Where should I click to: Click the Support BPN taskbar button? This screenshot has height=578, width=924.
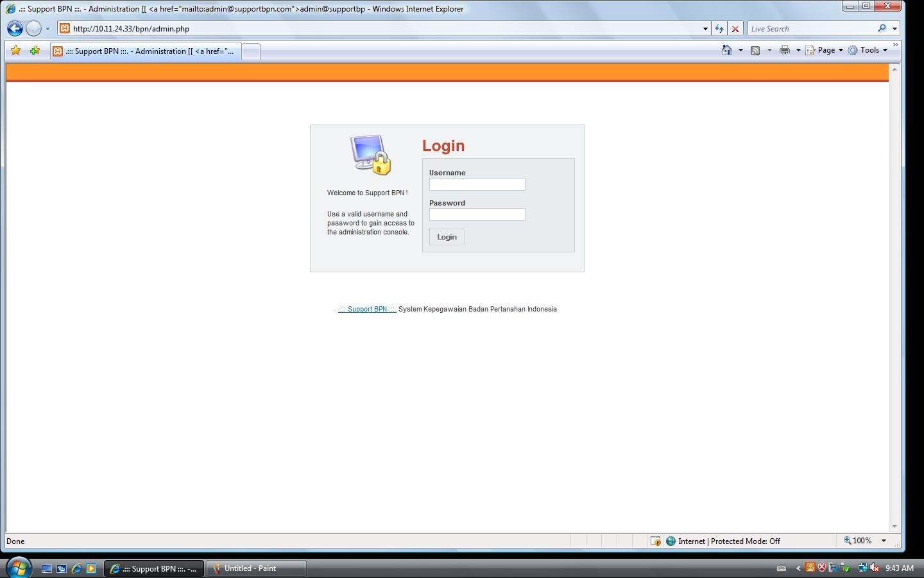(x=154, y=568)
